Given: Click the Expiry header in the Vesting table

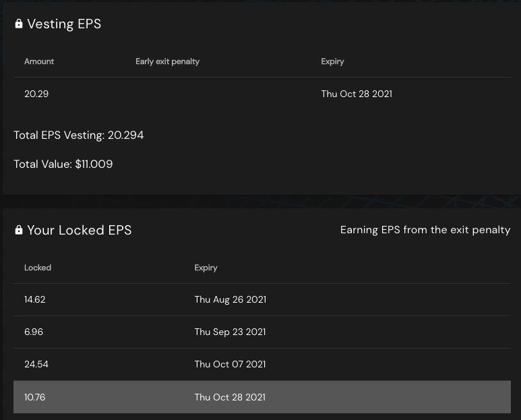Looking at the screenshot, I should point(332,61).
